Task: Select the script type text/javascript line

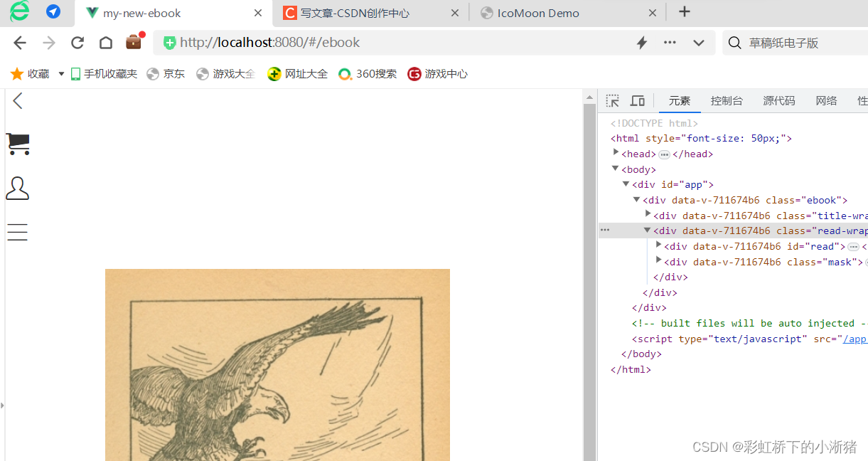Action: [749, 339]
